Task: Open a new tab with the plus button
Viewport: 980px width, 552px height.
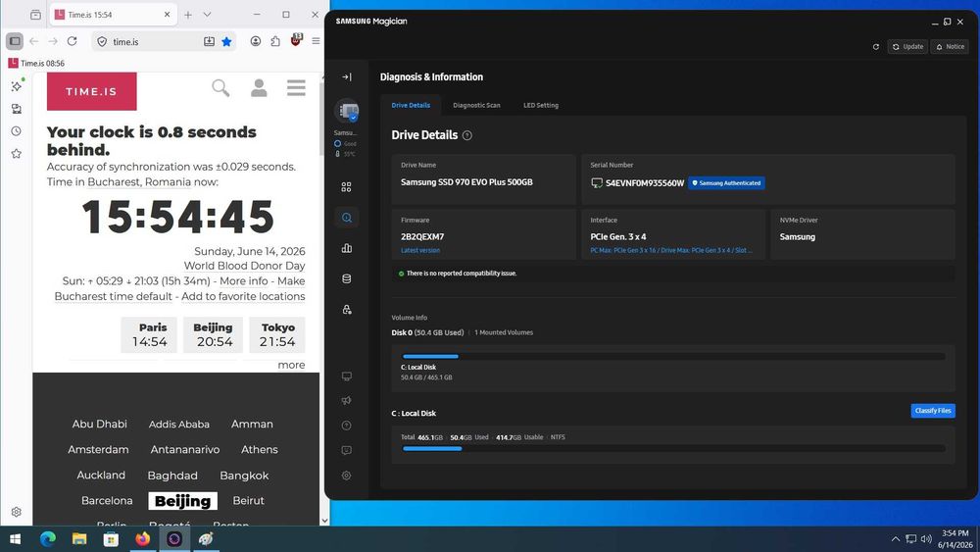Action: click(x=188, y=15)
